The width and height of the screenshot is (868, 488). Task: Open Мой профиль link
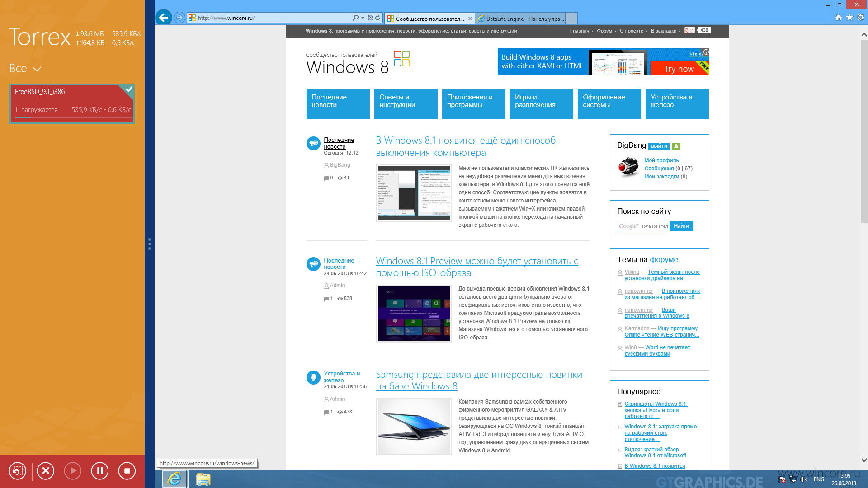661,160
